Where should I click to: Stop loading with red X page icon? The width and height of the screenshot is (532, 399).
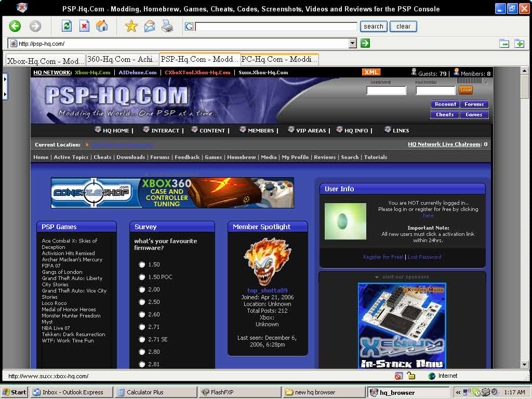pyautogui.click(x=85, y=26)
